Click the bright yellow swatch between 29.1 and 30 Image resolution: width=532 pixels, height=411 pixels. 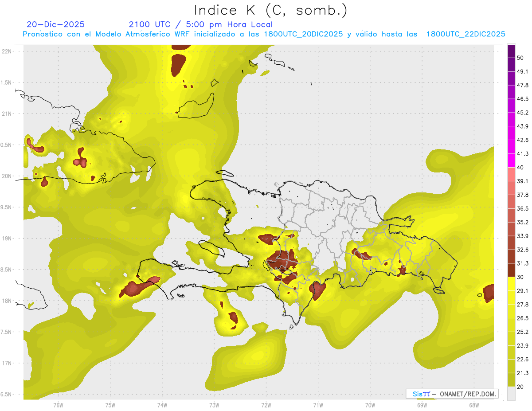pos(511,284)
